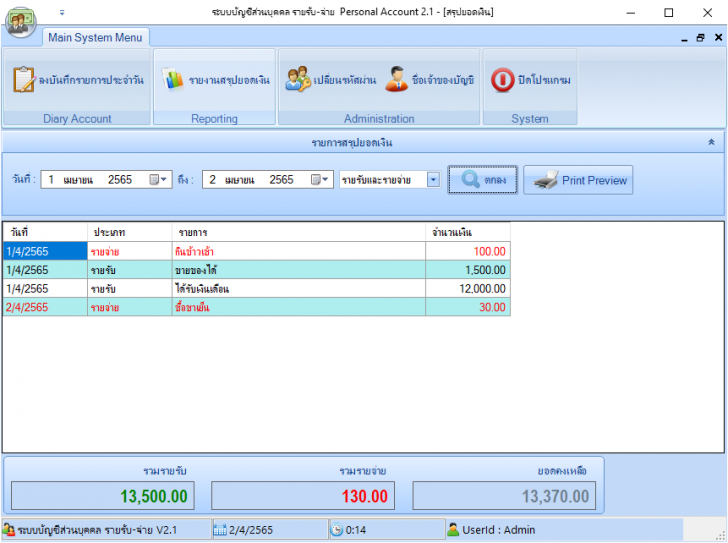Image resolution: width=728 pixels, height=543 pixels.
Task: Click the Print Preview button
Action: [x=578, y=180]
